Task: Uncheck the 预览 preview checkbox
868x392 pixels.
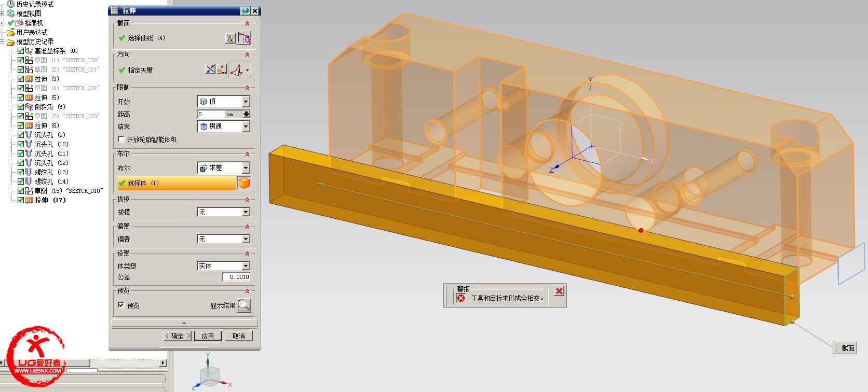Action: click(121, 305)
